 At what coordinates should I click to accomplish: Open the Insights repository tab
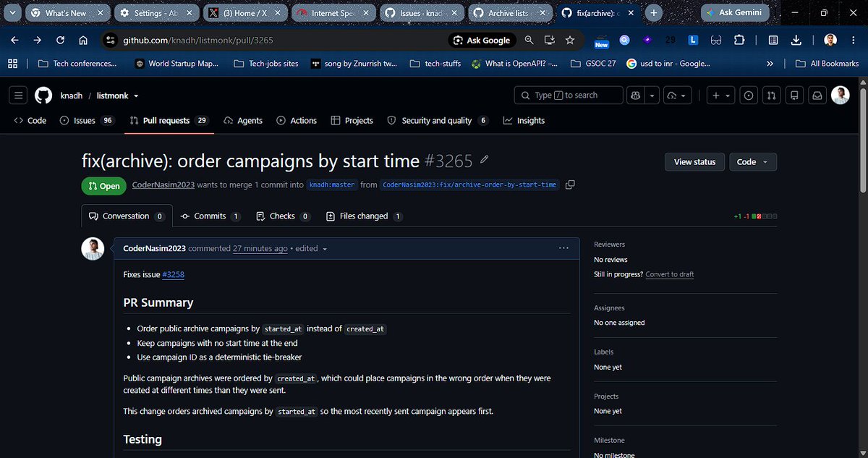(x=524, y=121)
